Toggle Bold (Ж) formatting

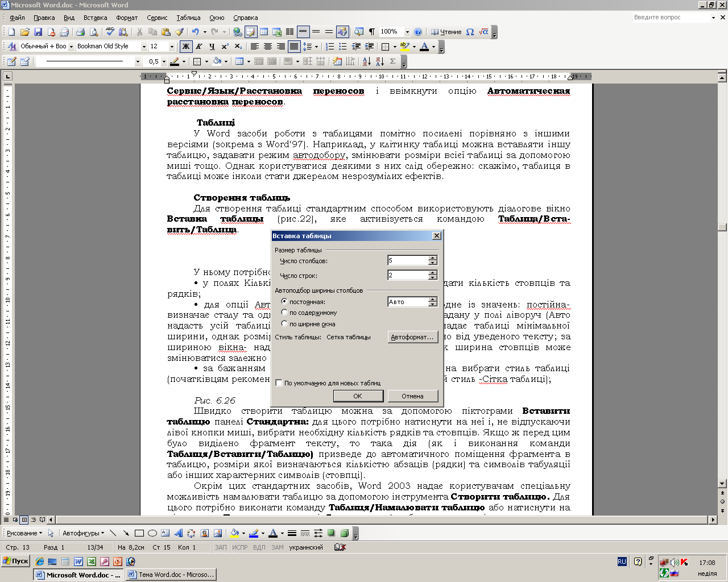(185, 47)
